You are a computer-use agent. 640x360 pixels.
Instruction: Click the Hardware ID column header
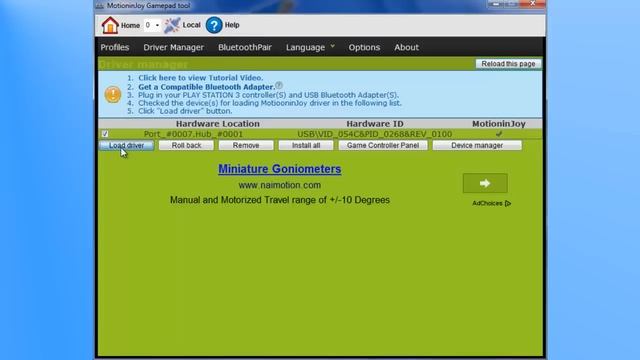coord(375,124)
